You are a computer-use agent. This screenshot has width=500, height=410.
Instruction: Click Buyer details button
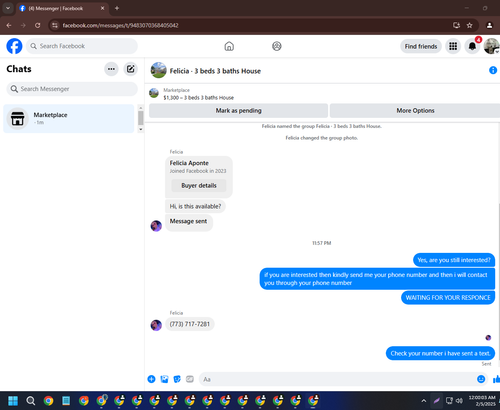(199, 185)
